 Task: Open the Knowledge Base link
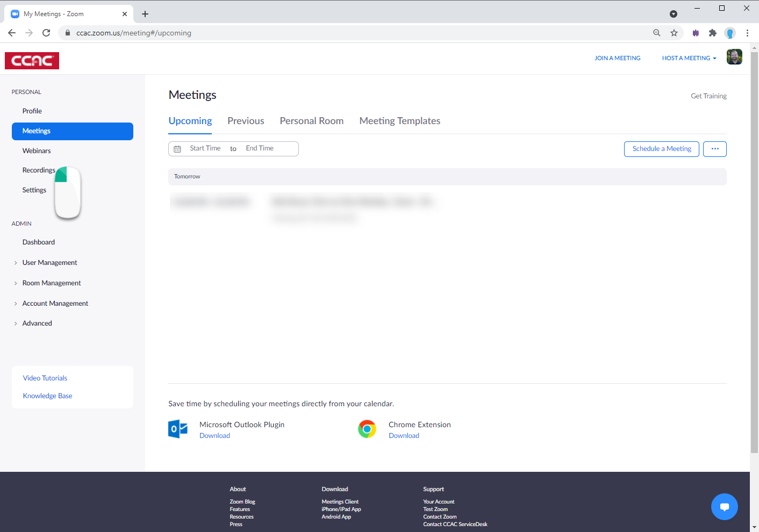pyautogui.click(x=47, y=396)
